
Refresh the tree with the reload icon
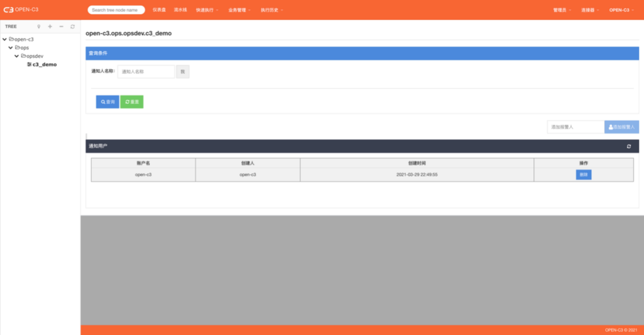[x=72, y=26]
